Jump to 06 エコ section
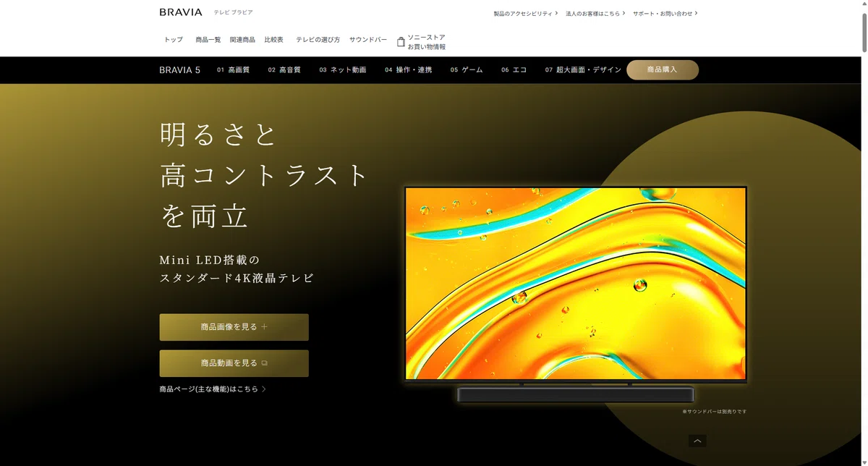This screenshot has height=466, width=868. [514, 70]
